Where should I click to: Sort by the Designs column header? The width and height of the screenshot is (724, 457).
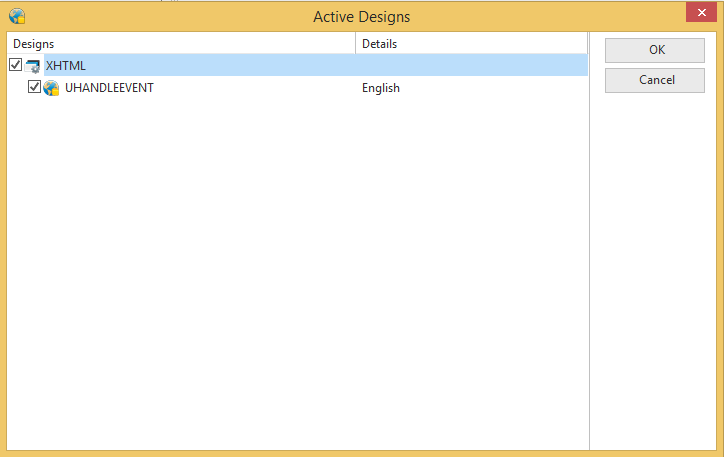pos(181,43)
